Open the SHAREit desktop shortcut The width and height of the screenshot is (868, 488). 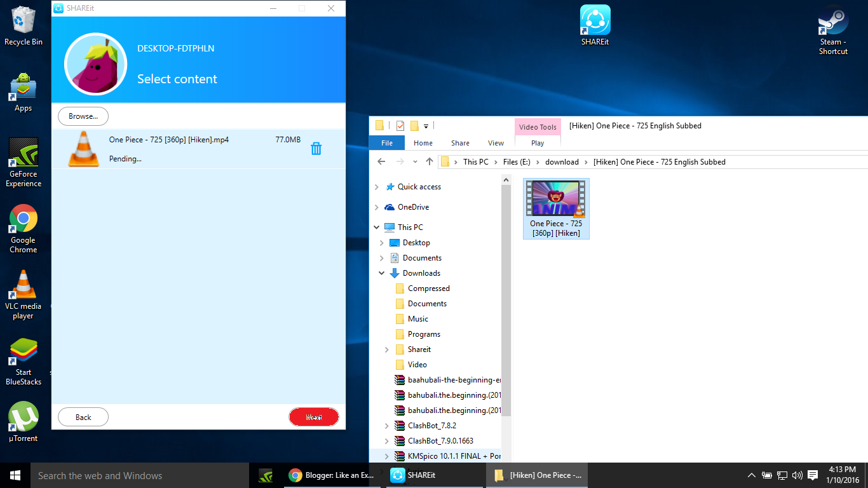point(595,25)
